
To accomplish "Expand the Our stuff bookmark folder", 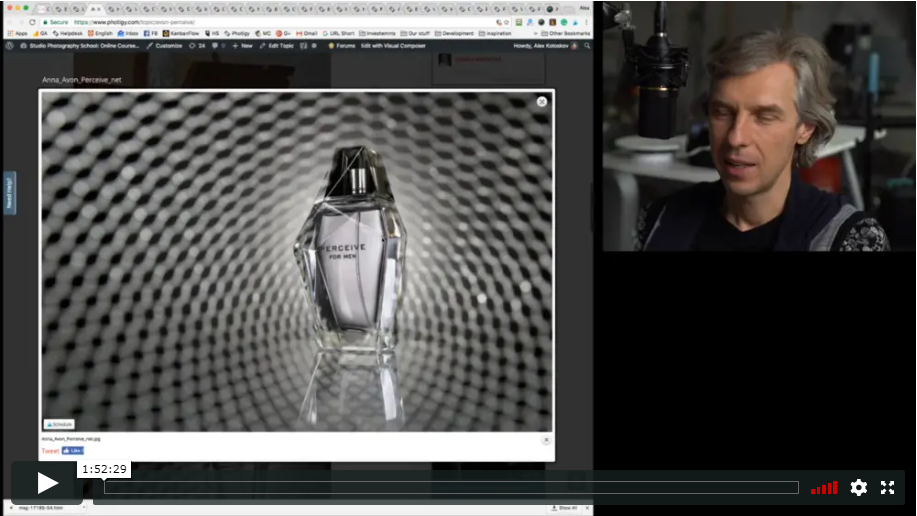I will (415, 33).
